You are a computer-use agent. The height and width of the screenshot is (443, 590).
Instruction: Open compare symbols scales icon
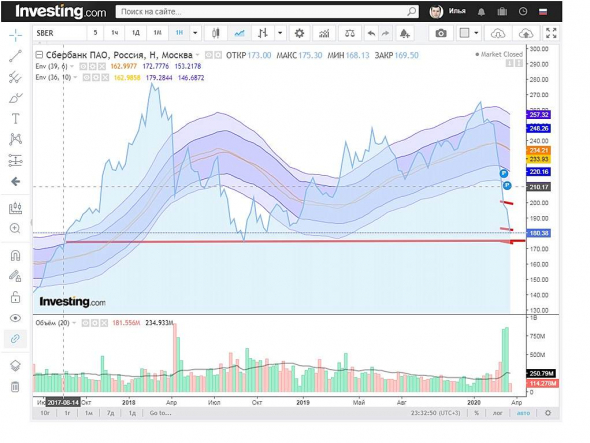[350, 33]
